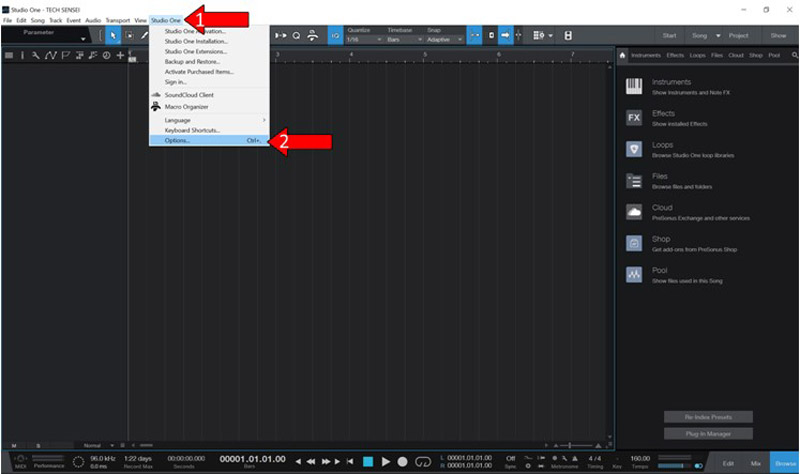Click the Q quantize icon
The image size is (800, 474).
coord(296,35)
